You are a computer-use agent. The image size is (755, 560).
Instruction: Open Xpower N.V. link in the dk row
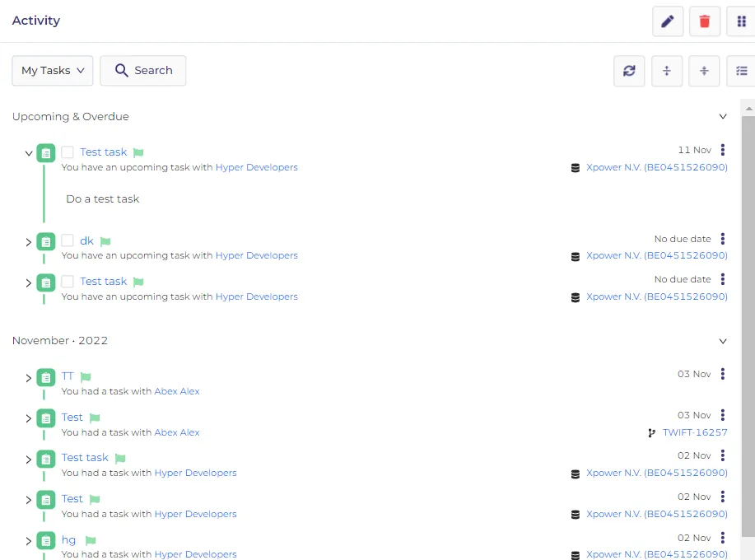point(657,255)
